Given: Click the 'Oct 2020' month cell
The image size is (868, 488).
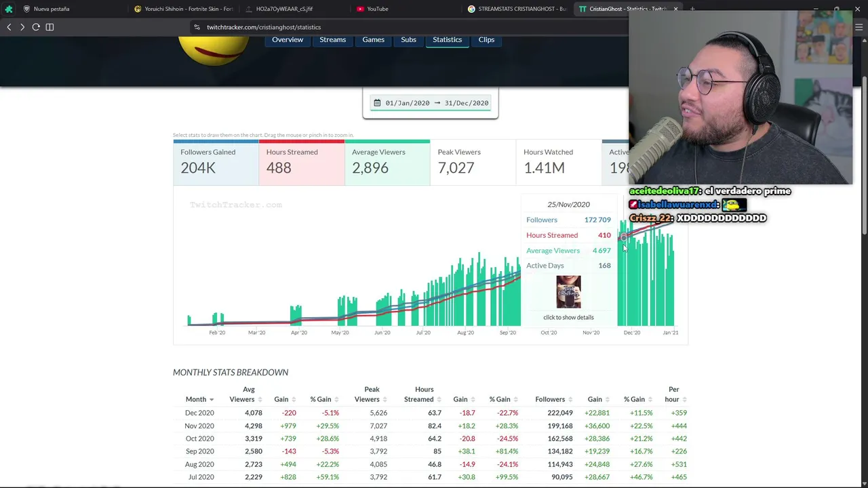Looking at the screenshot, I should (199, 439).
